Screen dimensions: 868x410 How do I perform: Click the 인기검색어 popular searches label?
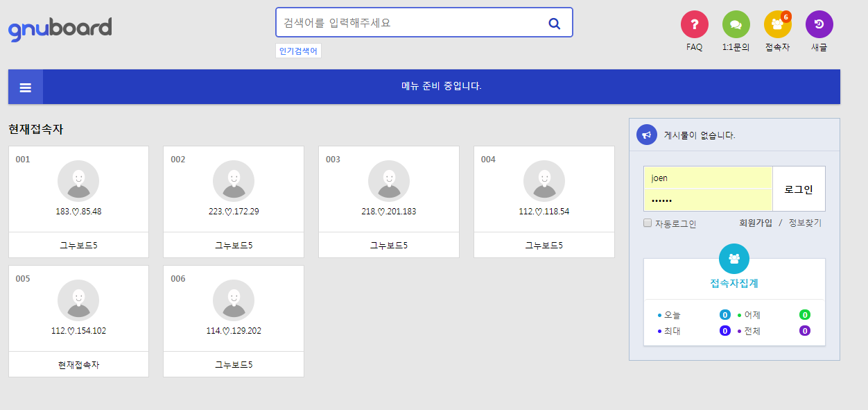pyautogui.click(x=298, y=51)
